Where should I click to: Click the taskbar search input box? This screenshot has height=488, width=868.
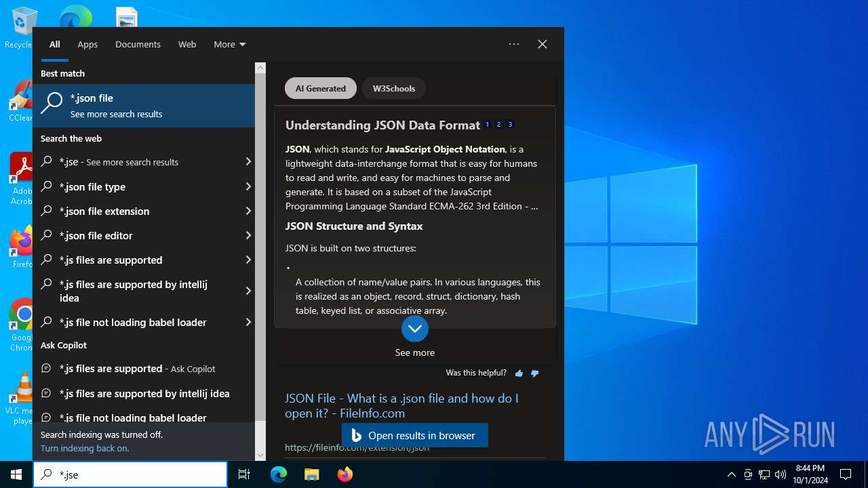tap(130, 474)
